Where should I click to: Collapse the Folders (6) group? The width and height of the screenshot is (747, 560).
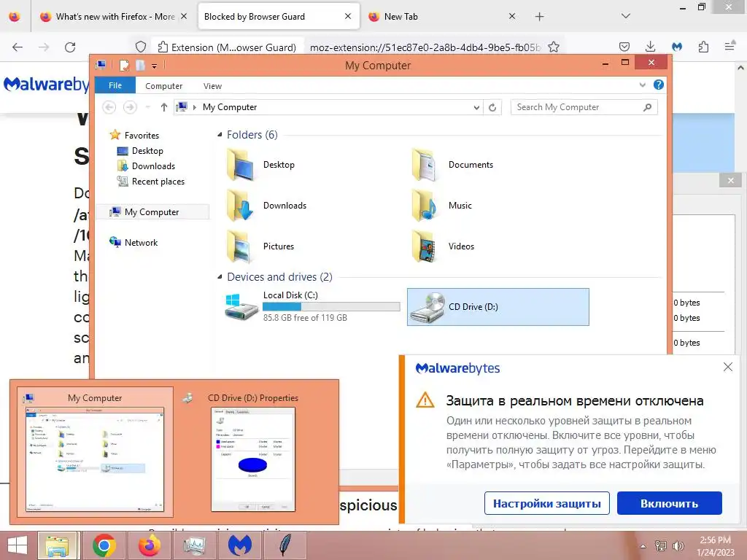220,135
